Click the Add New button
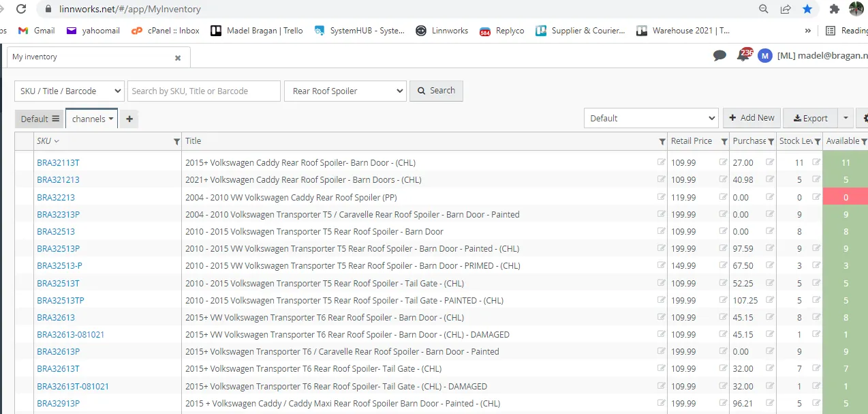 tap(751, 118)
